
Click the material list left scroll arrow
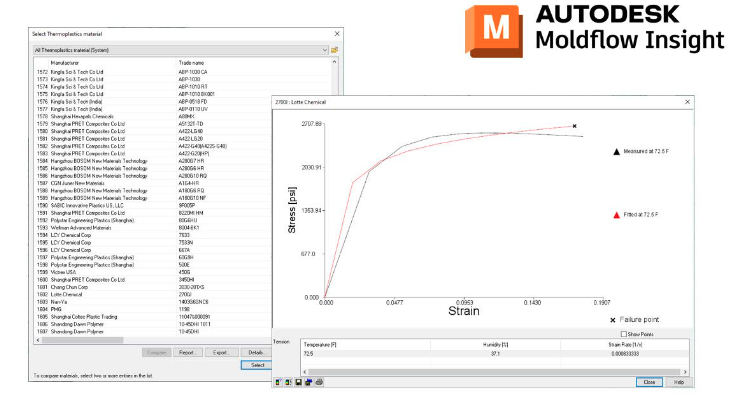click(38, 340)
